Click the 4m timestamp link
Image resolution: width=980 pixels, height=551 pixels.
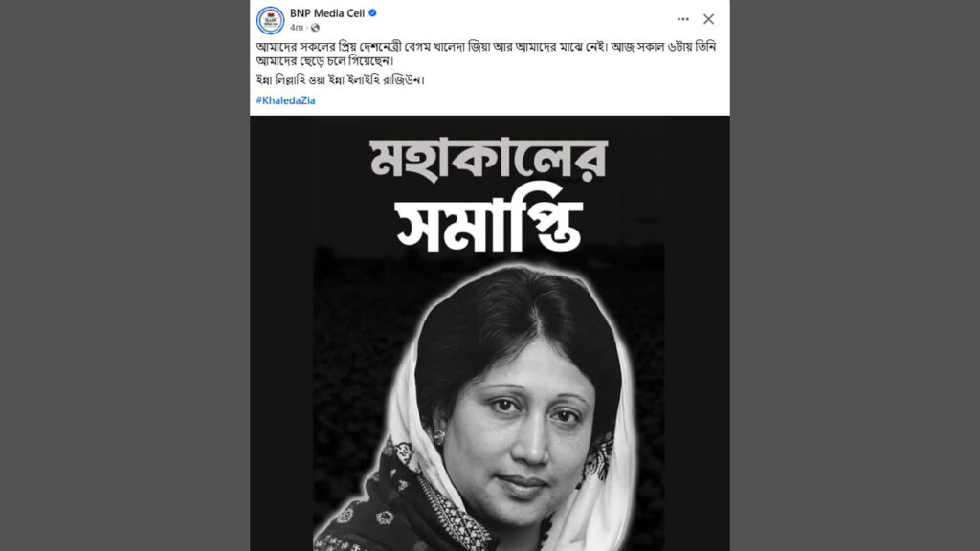(297, 28)
